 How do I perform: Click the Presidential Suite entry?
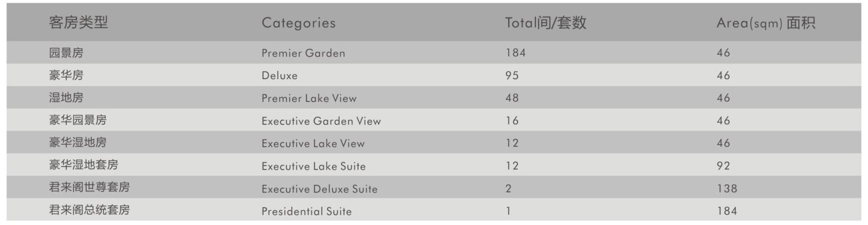pos(307,211)
